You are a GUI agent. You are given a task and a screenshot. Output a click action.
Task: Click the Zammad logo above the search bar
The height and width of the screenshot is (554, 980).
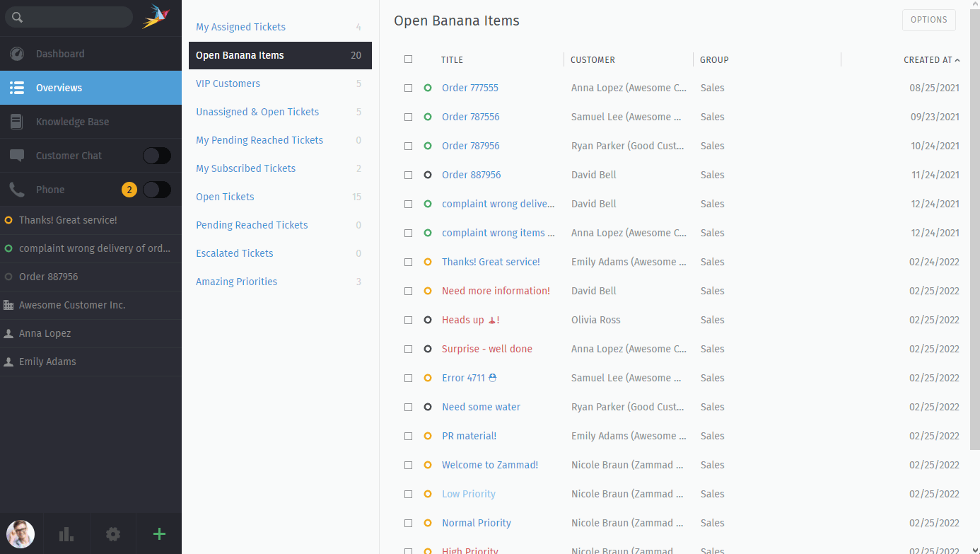tap(155, 15)
